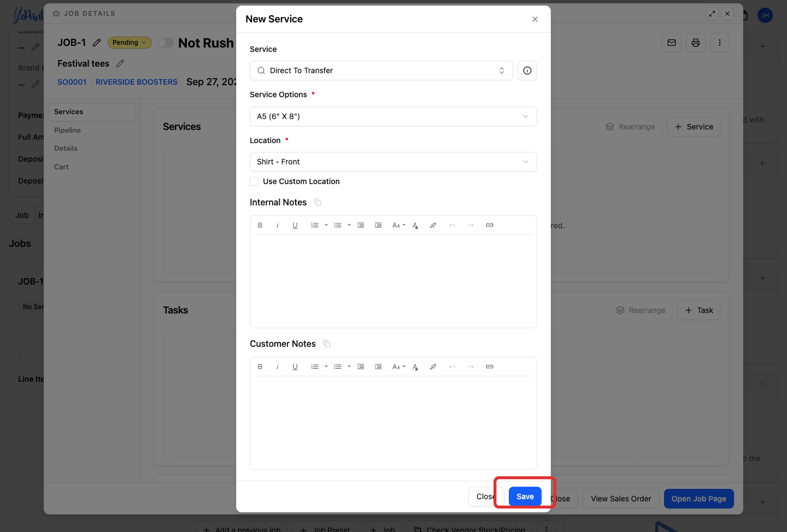The image size is (787, 532).
Task: Select Job tab on background page
Action: tap(22, 216)
